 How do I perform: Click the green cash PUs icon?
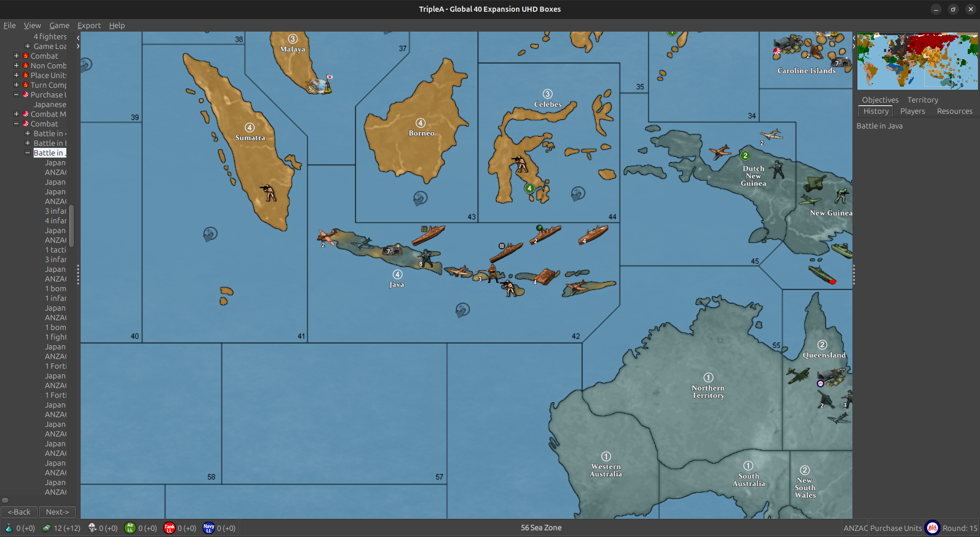click(x=46, y=528)
